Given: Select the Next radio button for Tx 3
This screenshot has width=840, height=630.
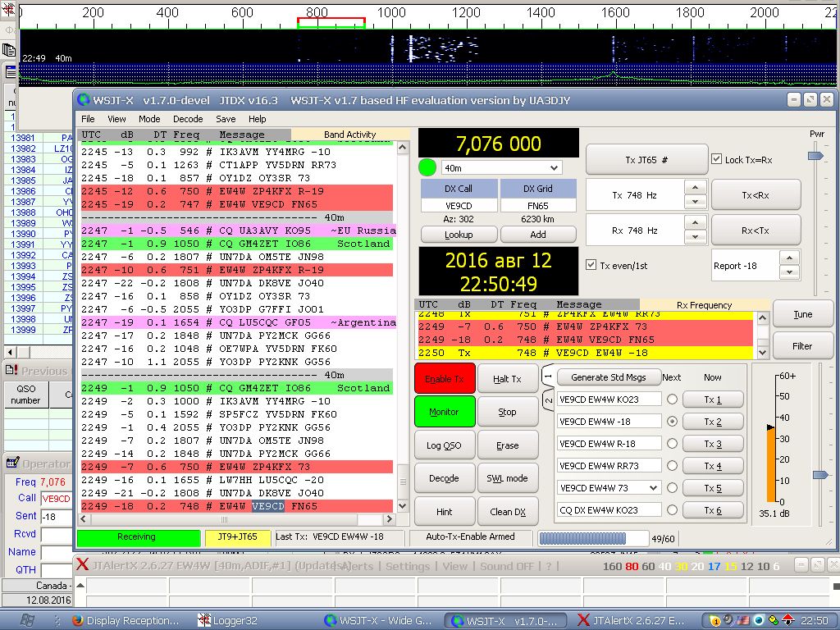Looking at the screenshot, I should pyautogui.click(x=672, y=444).
